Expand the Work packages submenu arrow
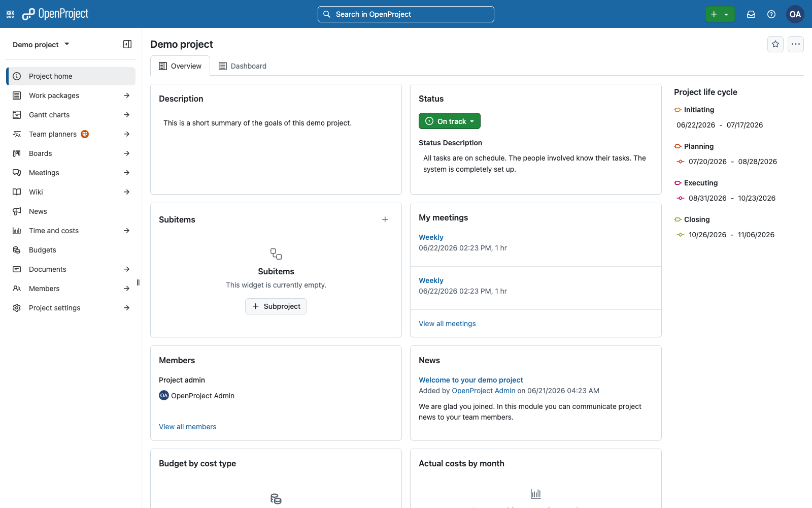The height and width of the screenshot is (508, 812). (127, 96)
